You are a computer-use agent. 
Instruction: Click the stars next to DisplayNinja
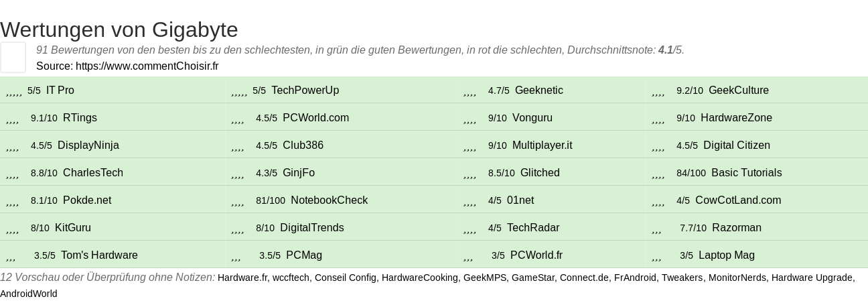point(12,145)
